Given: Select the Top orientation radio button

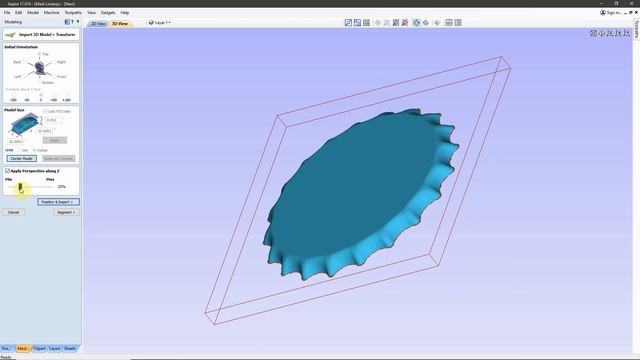Looking at the screenshot, I should click(x=39, y=54).
